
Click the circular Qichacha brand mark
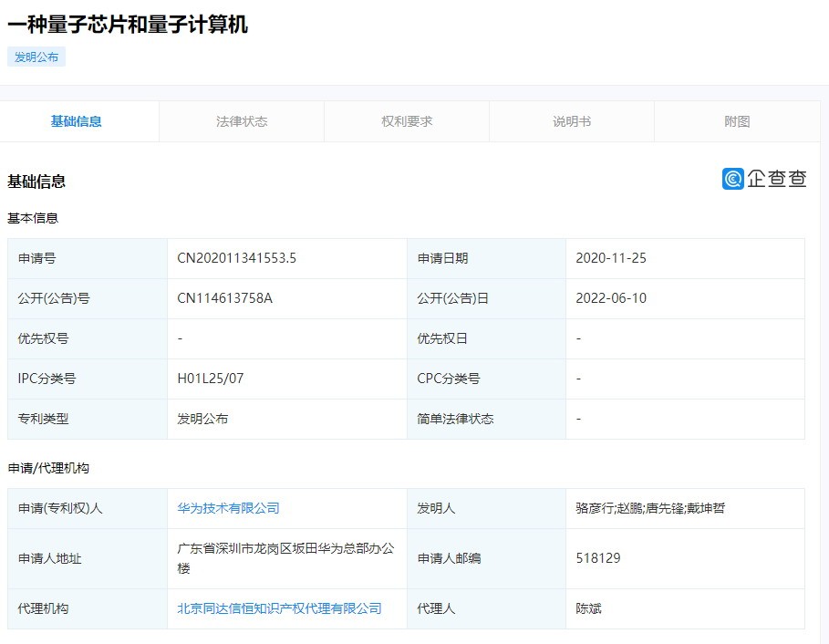pos(731,179)
